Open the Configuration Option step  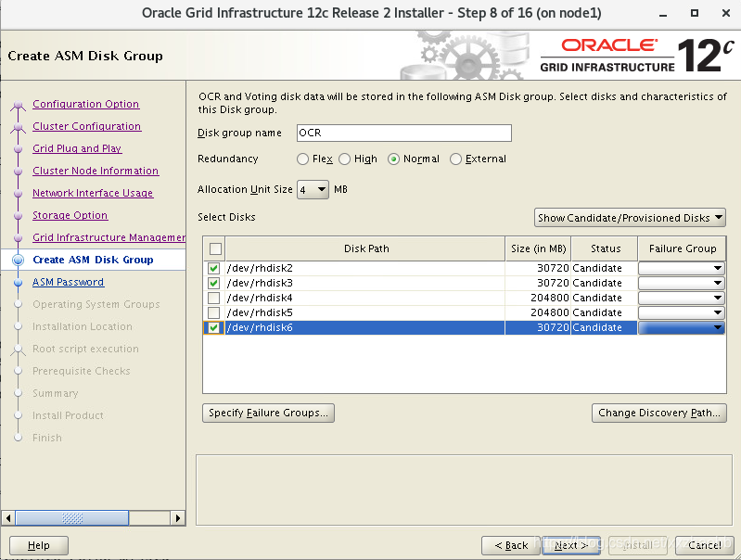coord(85,104)
